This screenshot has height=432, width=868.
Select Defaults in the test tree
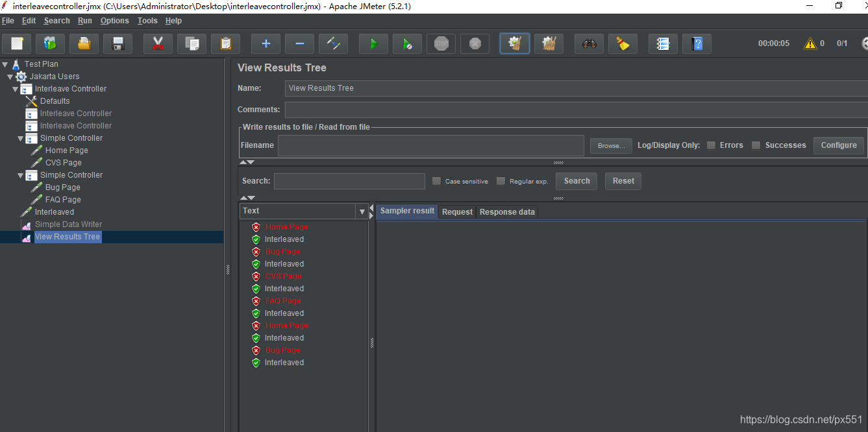click(55, 101)
